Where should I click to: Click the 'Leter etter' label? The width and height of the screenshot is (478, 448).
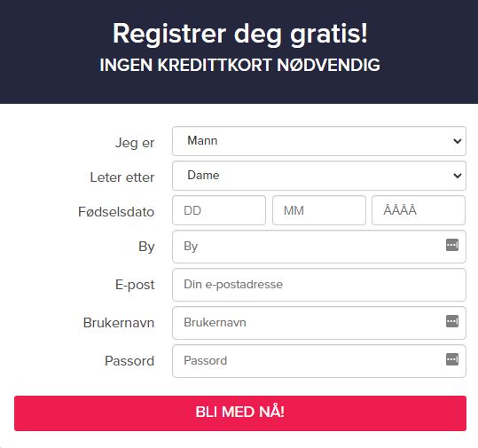(x=122, y=177)
